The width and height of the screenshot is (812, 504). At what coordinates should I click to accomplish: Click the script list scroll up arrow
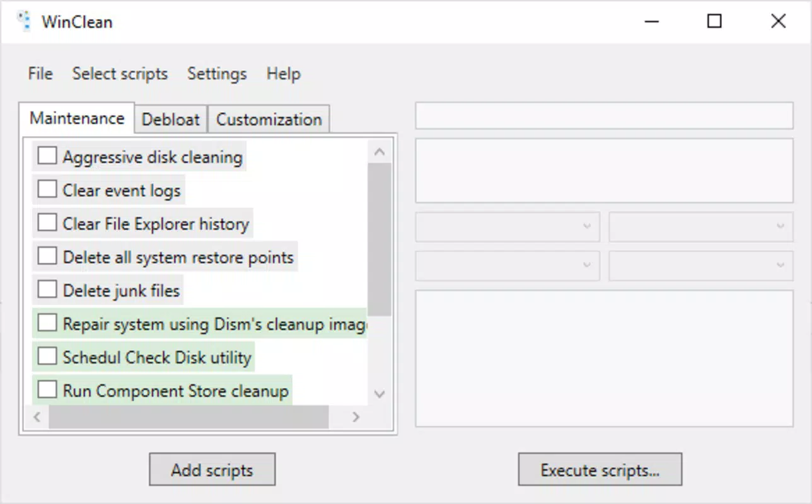380,152
